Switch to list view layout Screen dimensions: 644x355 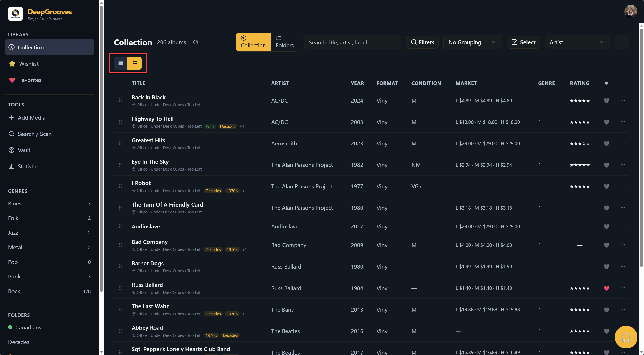point(134,63)
